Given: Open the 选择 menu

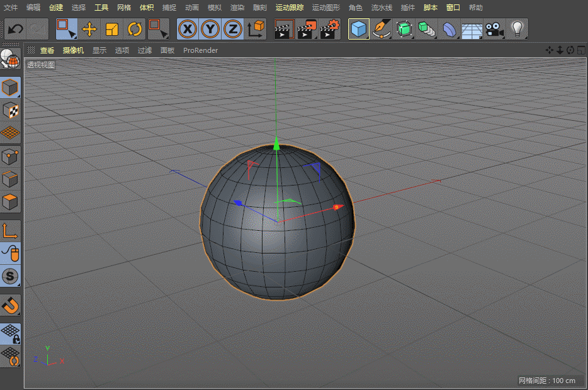Looking at the screenshot, I should (x=78, y=8).
